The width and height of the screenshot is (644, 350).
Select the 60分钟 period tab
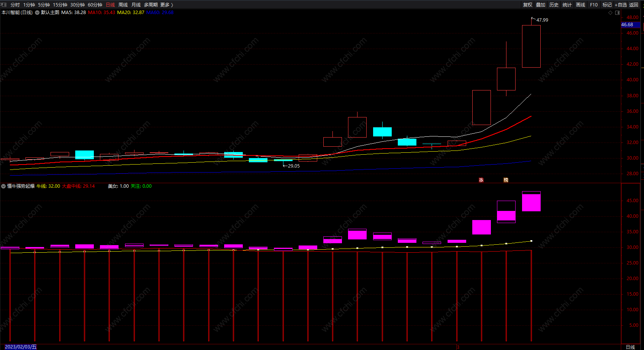[x=95, y=5]
